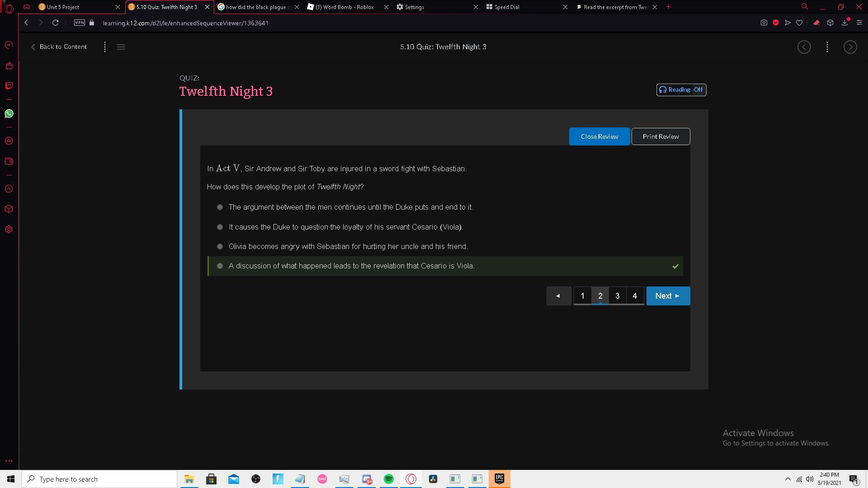Show hidden icons in the system tray

pos(788,479)
